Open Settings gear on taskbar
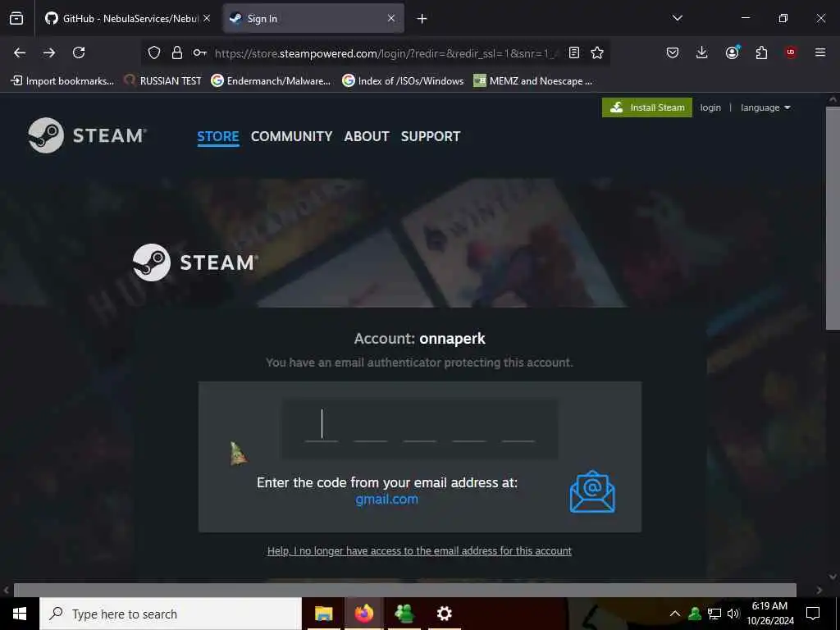Viewport: 840px width, 630px height. coord(444,614)
